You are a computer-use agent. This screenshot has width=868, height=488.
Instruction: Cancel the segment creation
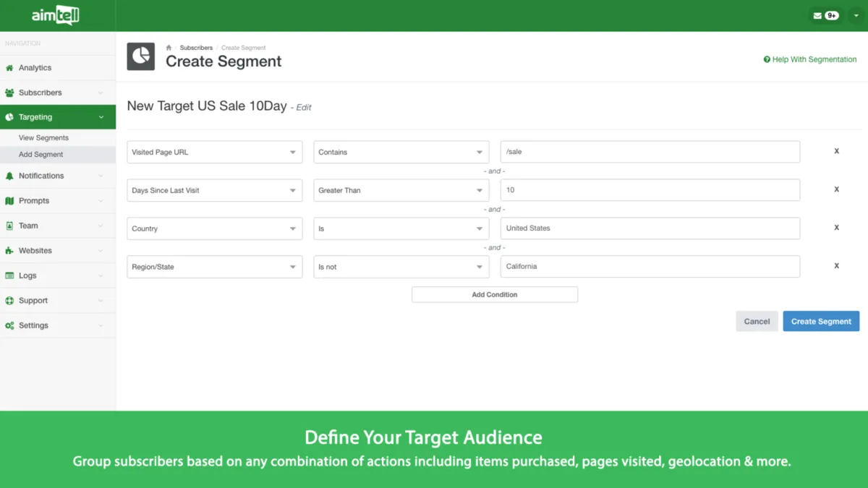point(757,321)
